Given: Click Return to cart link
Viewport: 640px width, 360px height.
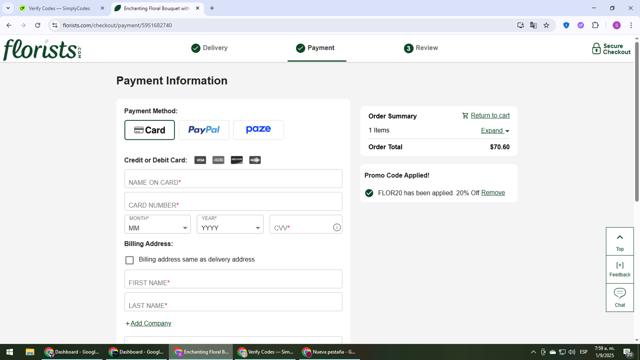Looking at the screenshot, I should [x=490, y=116].
